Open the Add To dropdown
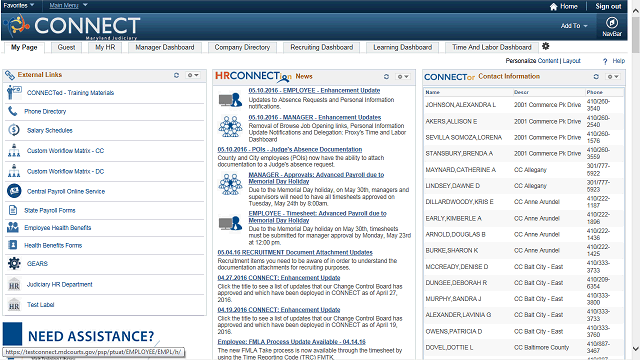This screenshot has height=360, width=640. (x=574, y=26)
